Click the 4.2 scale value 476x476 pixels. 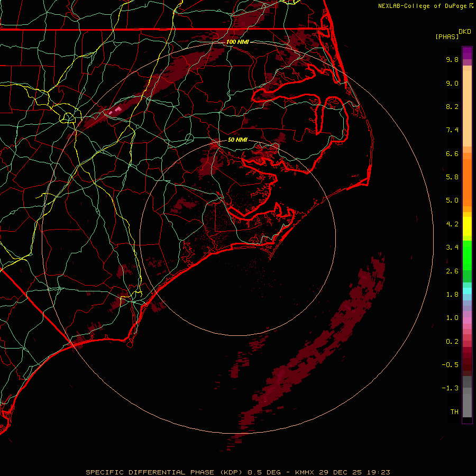click(452, 224)
